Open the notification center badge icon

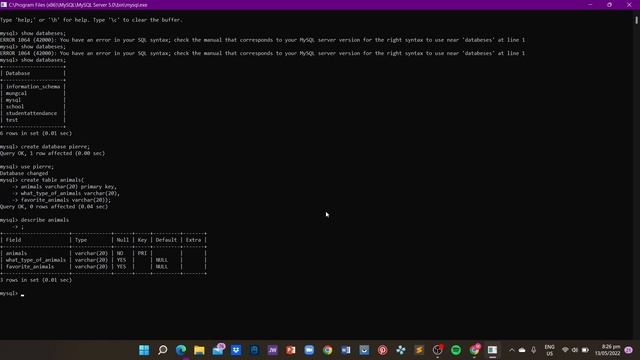[629, 350]
